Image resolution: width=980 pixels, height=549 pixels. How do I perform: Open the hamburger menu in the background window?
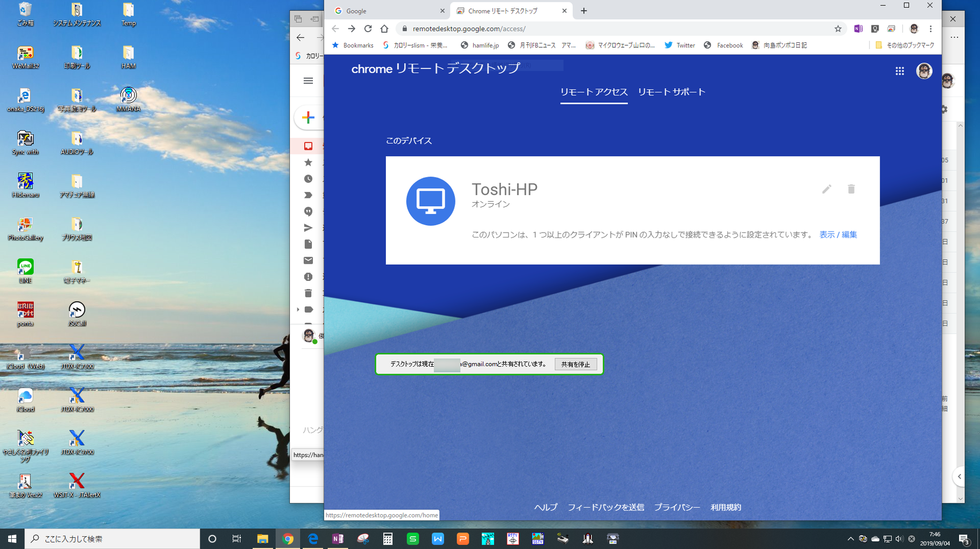[308, 80]
